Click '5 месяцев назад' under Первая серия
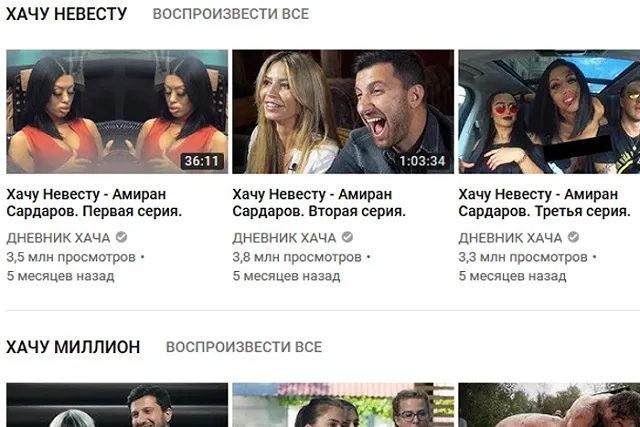The width and height of the screenshot is (640, 427). pyautogui.click(x=60, y=276)
